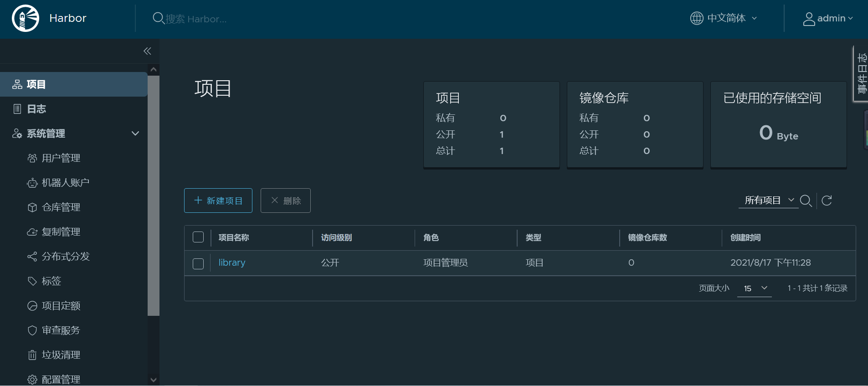Click the Harbor lighthouse logo
The height and width of the screenshot is (386, 868).
[26, 18]
